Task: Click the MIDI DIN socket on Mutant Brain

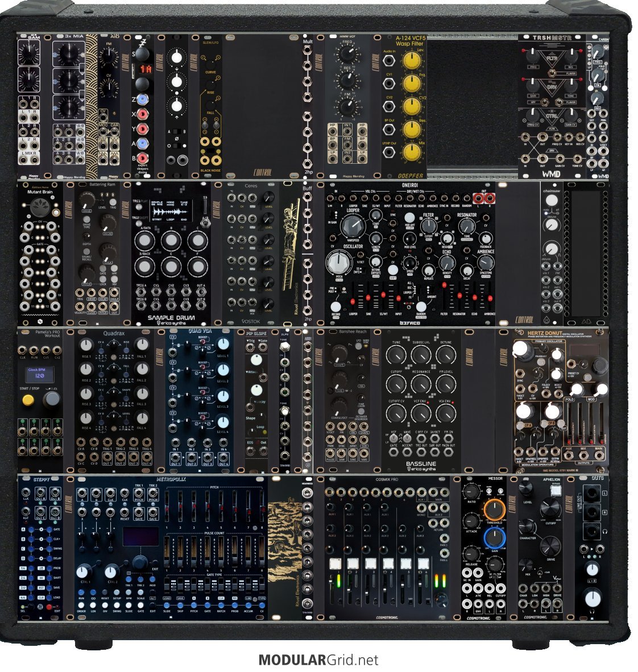Action: 41,208
